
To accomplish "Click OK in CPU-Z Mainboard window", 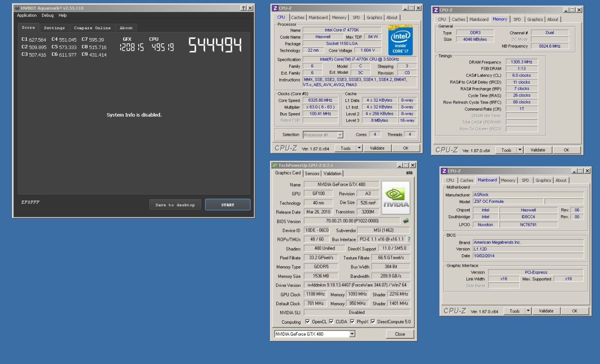I will [x=574, y=311].
